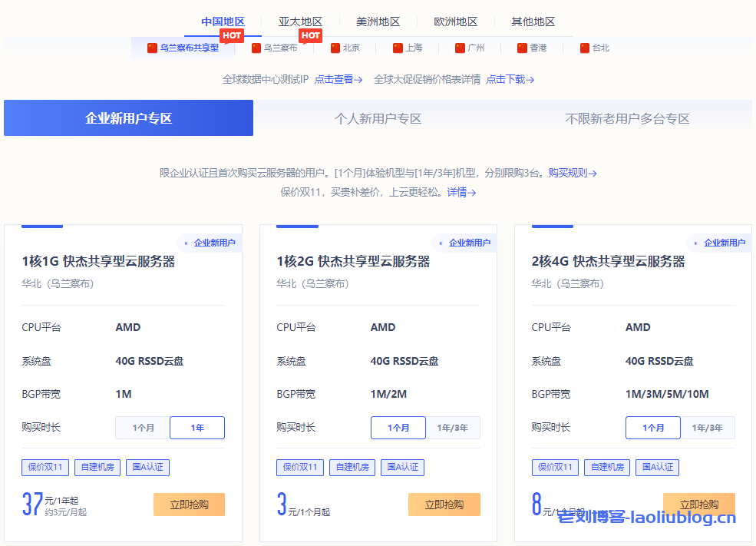
Task: Click 企业新用户 badge on 1核1G card
Action: coord(210,243)
